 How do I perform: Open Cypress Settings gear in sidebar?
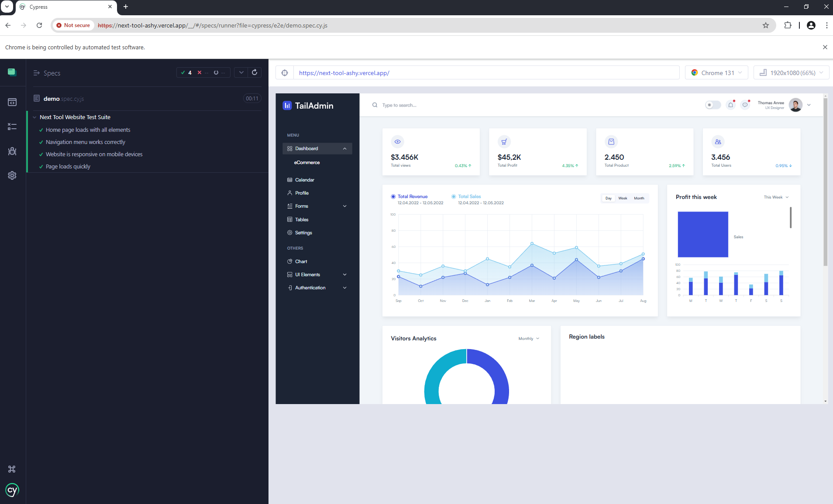point(12,175)
